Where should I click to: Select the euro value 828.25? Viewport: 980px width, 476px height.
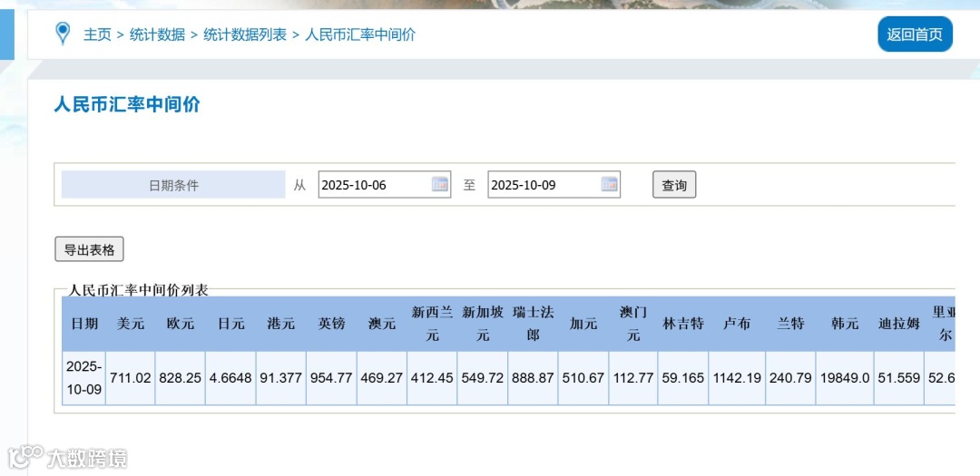pos(180,378)
